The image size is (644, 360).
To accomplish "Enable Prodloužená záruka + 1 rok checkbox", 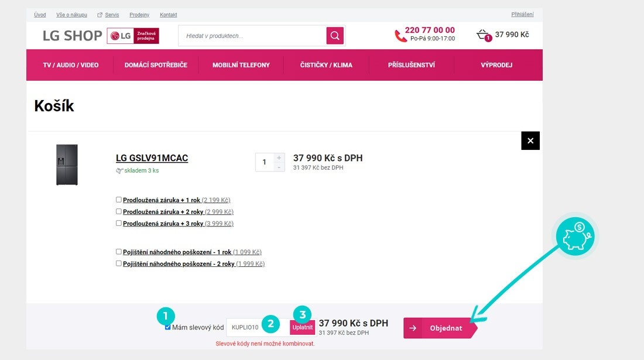I will pos(119,200).
